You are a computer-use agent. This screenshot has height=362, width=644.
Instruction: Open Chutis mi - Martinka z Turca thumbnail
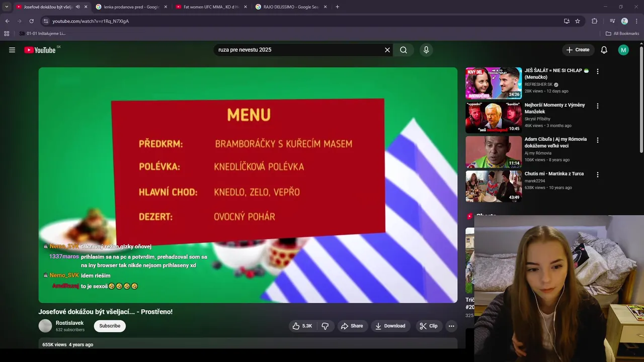click(494, 186)
